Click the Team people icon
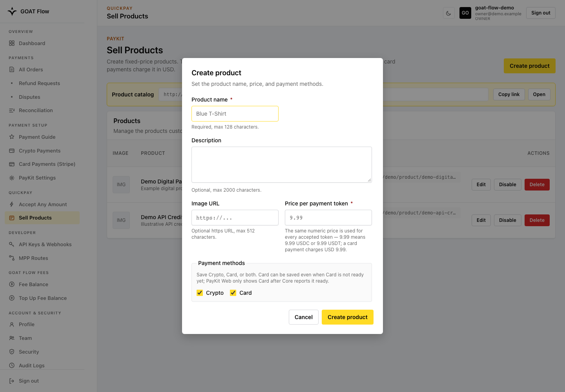This screenshot has width=565, height=392. (12, 338)
